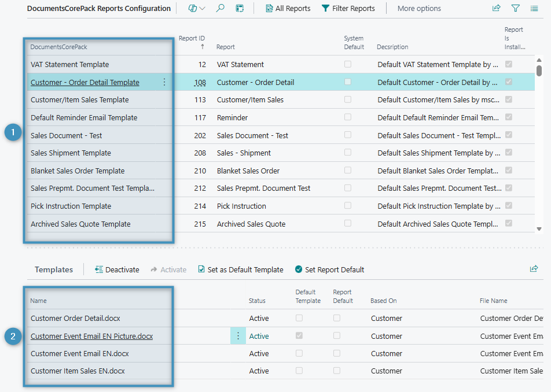Click the Decsription column header
The image size is (551, 392).
[x=392, y=47]
